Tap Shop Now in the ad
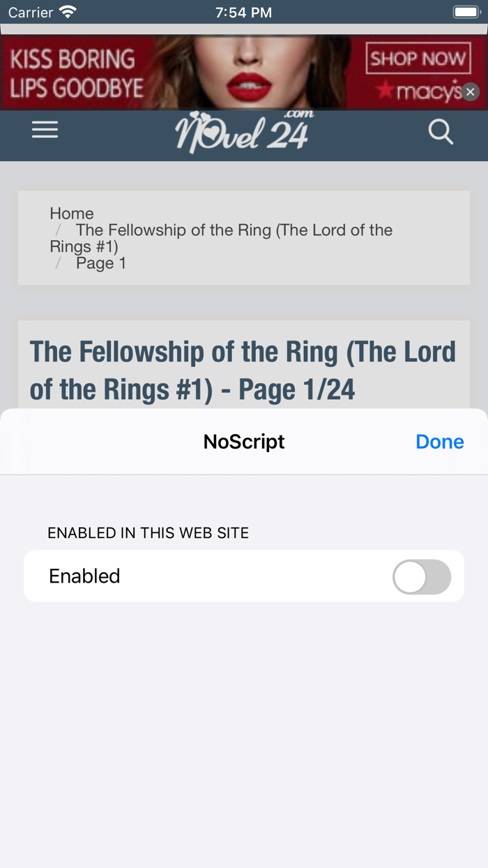Image resolution: width=488 pixels, height=868 pixels. point(417,59)
